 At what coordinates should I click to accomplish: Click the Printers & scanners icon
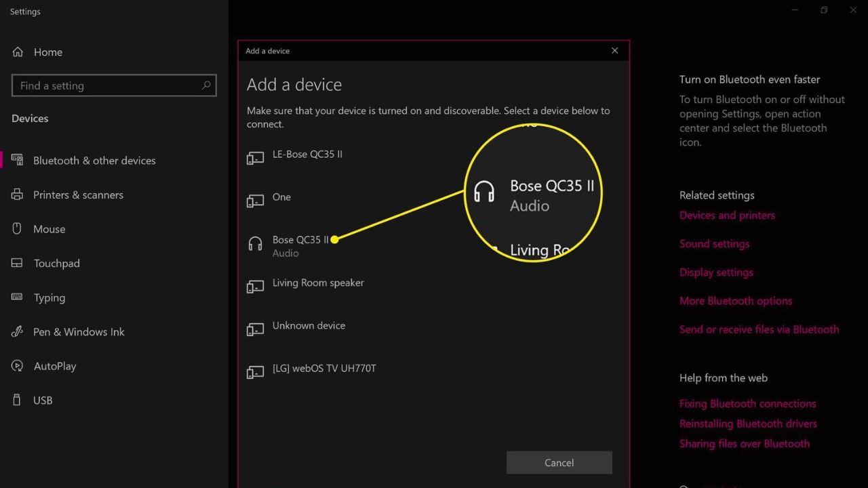(x=17, y=195)
